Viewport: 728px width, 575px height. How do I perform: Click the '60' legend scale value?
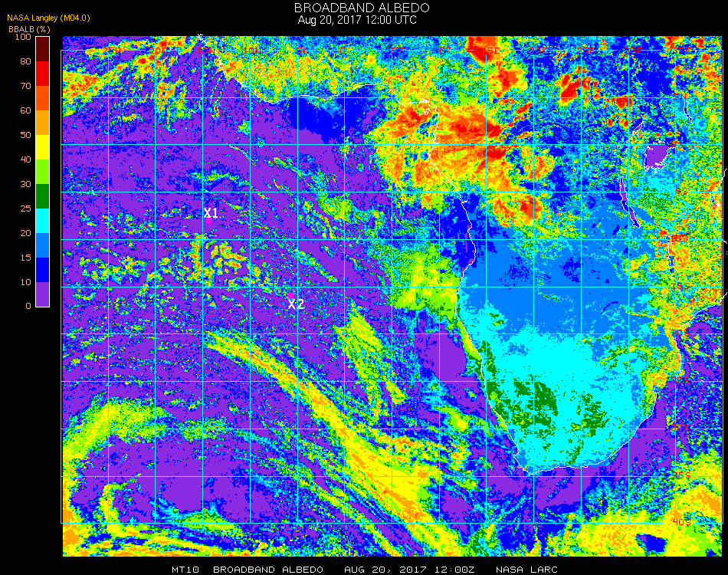point(25,110)
